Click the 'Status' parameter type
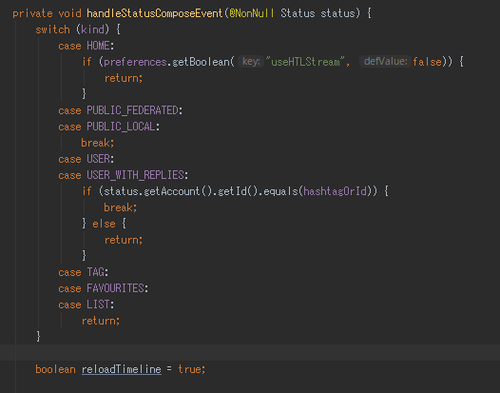 click(297, 13)
